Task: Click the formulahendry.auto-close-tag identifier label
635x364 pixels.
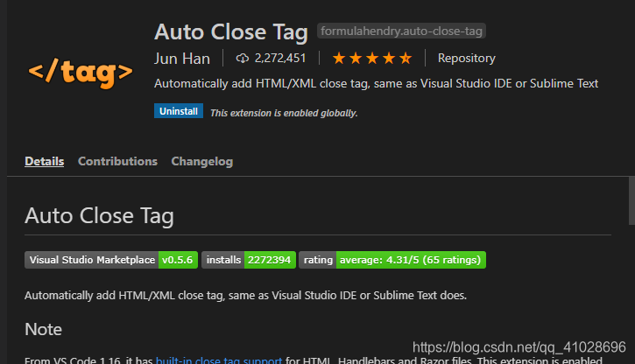Action: [x=401, y=31]
